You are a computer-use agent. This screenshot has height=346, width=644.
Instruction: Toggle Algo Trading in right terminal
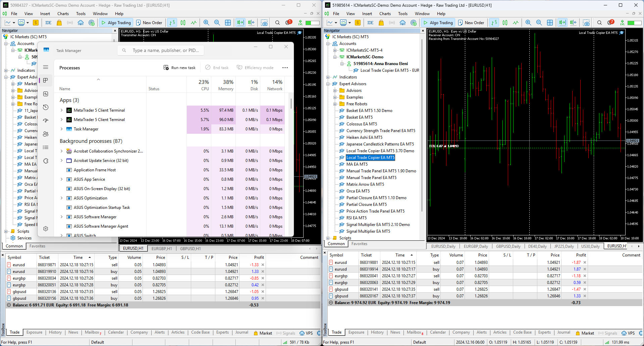(438, 23)
